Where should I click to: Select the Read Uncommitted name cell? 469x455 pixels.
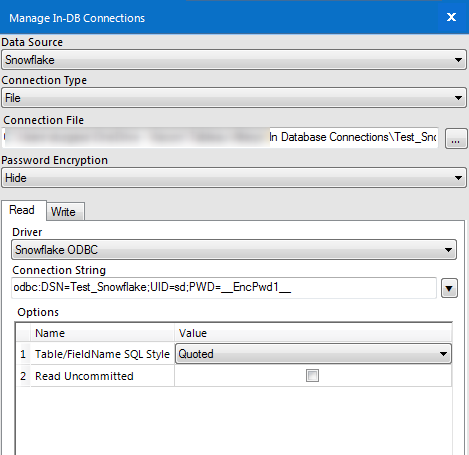102,376
